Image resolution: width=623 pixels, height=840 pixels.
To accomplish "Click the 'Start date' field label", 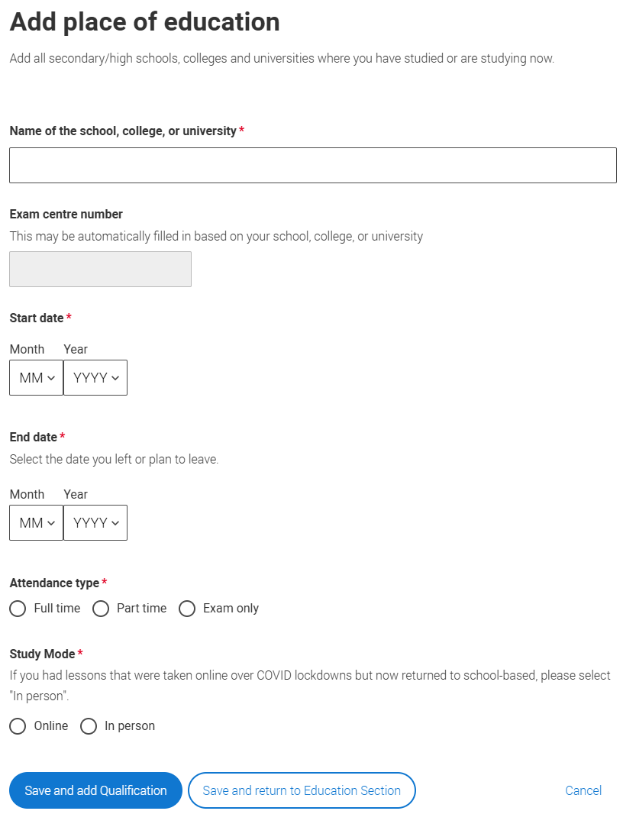I will [37, 318].
